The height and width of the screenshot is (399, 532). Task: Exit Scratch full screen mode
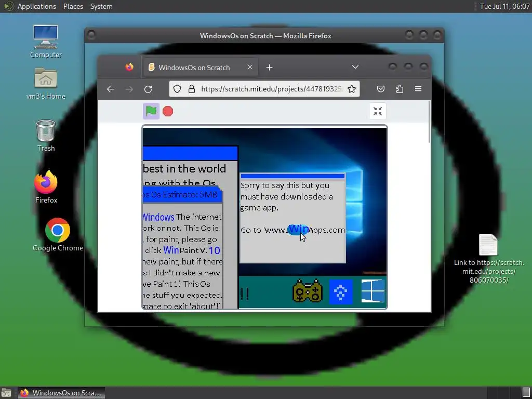tap(378, 111)
